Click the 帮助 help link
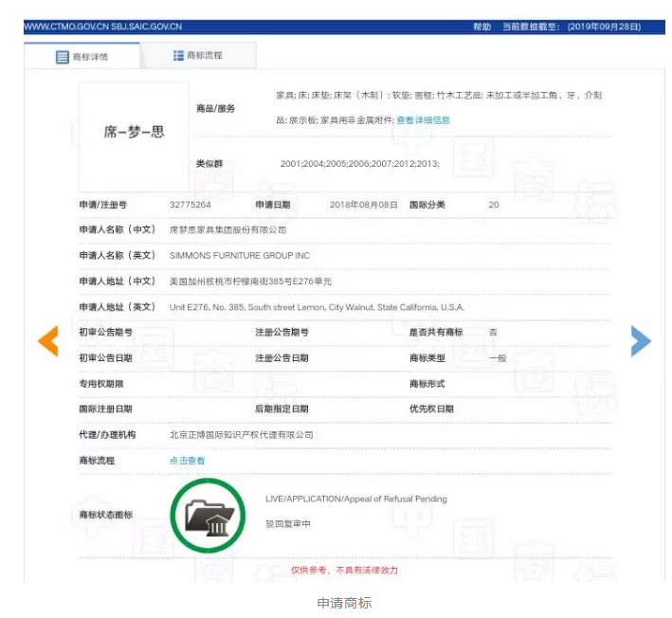The height and width of the screenshot is (618, 672). pyautogui.click(x=481, y=27)
